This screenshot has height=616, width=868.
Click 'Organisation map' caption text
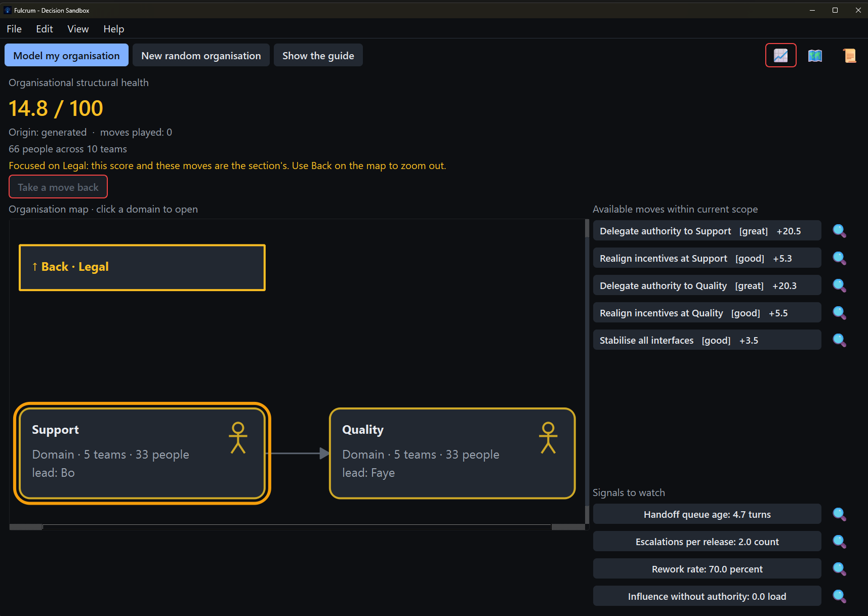click(103, 209)
